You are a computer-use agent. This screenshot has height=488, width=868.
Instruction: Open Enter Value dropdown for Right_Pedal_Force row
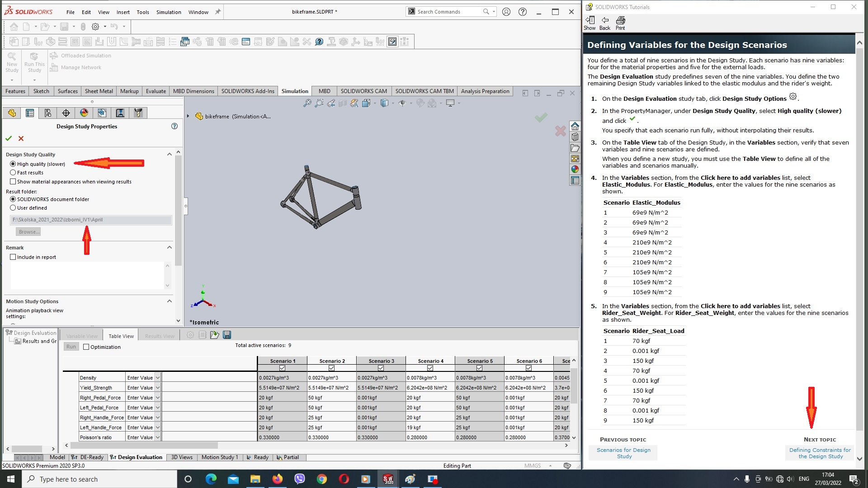(158, 398)
